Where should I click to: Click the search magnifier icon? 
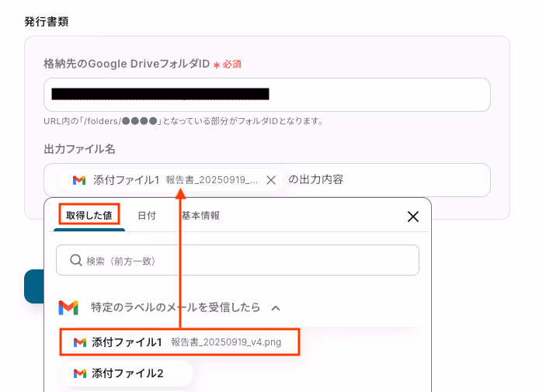pos(75,260)
